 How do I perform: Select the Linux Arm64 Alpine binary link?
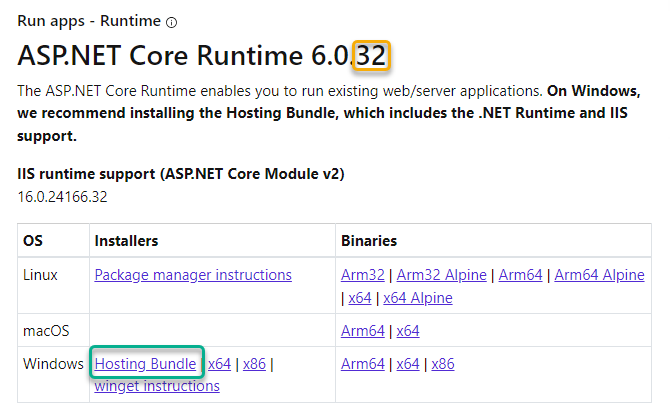[599, 275]
